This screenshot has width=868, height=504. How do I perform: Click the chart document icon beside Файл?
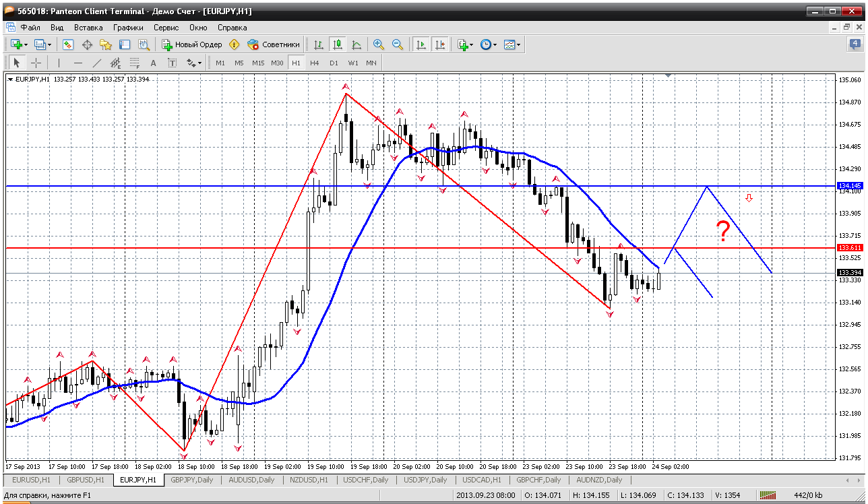(x=10, y=28)
